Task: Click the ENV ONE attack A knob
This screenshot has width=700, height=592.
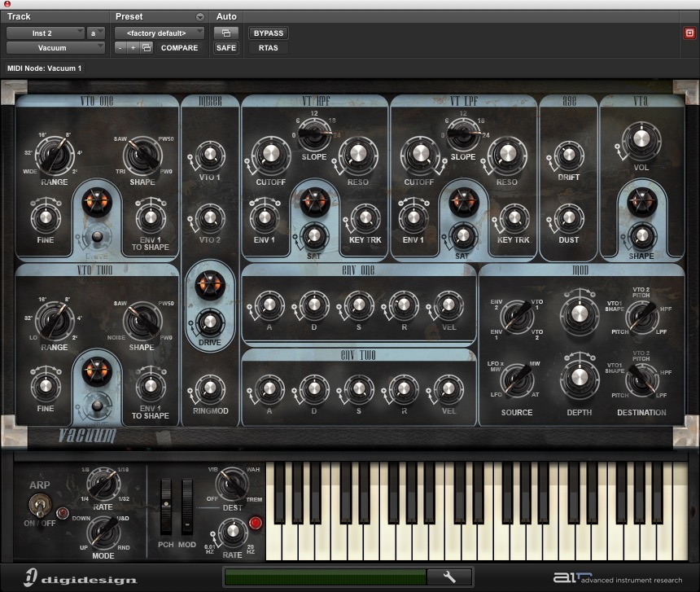Action: (x=269, y=305)
